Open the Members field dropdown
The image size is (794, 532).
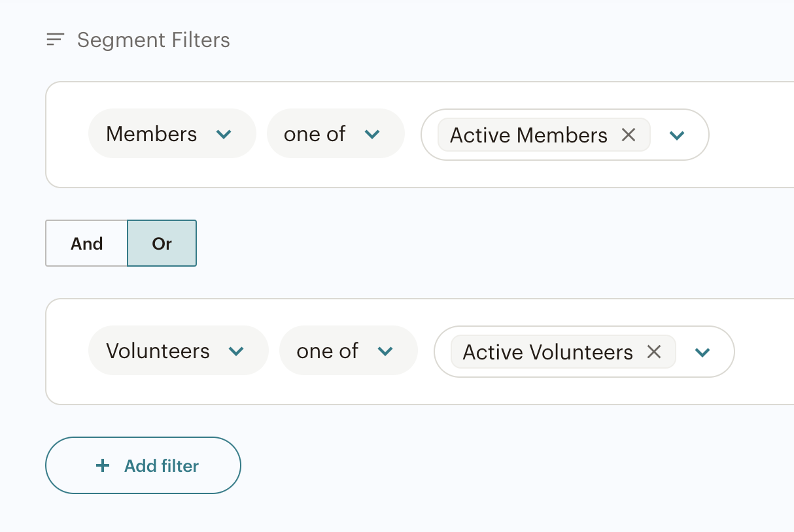click(x=172, y=133)
